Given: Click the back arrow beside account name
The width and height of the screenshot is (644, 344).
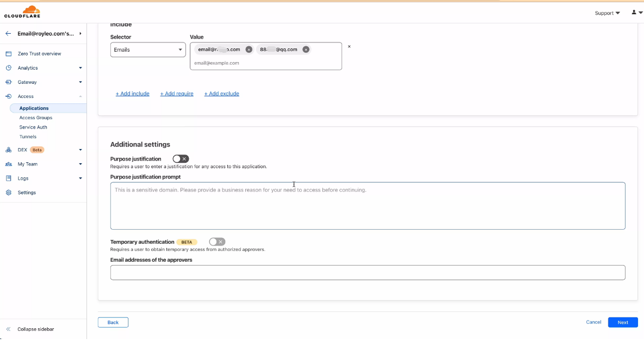Looking at the screenshot, I should 8,34.
